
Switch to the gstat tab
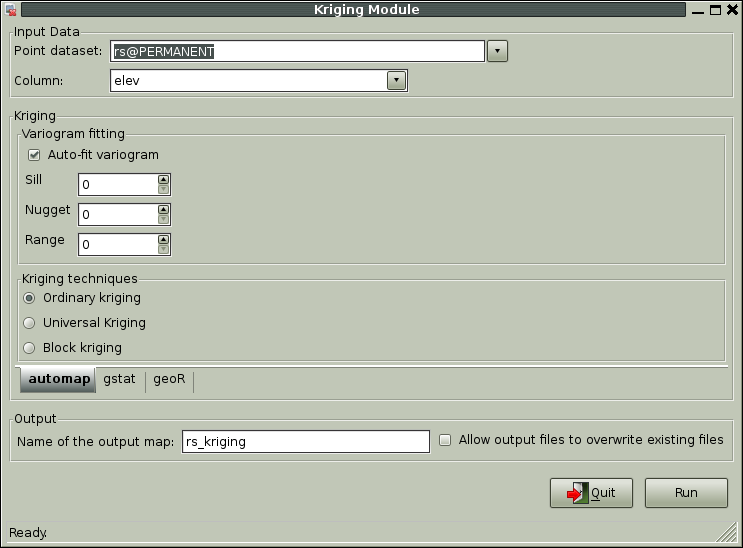119,380
